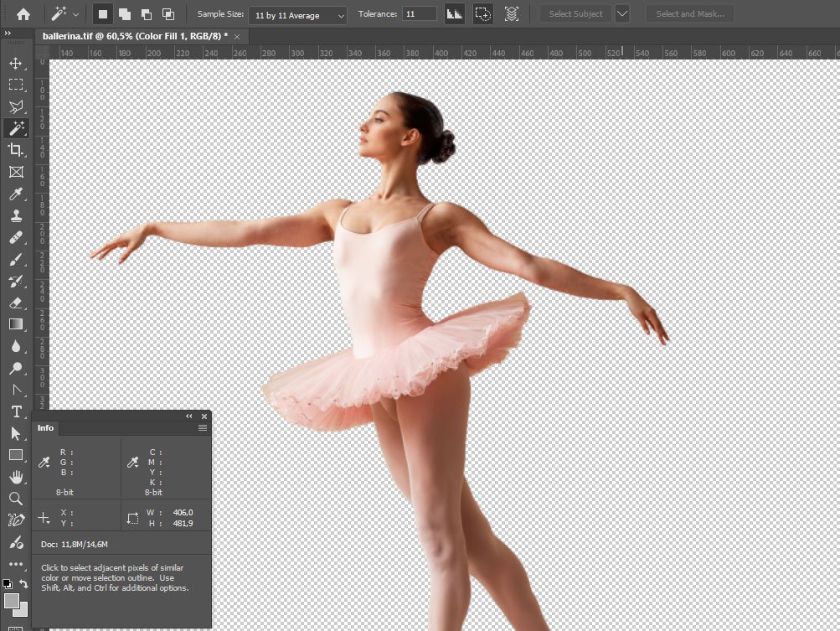Select the Move tool
Screen dimensions: 840x631
tap(15, 63)
